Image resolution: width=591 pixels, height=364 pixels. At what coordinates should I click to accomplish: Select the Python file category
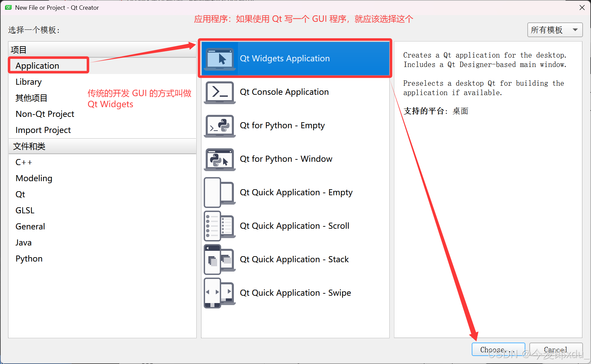[102, 259]
